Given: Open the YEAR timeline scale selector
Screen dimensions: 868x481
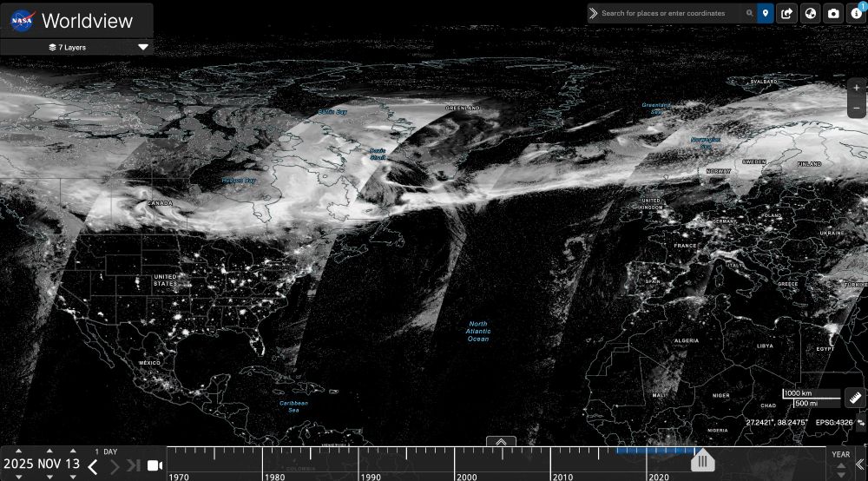Looking at the screenshot, I should click(x=840, y=454).
